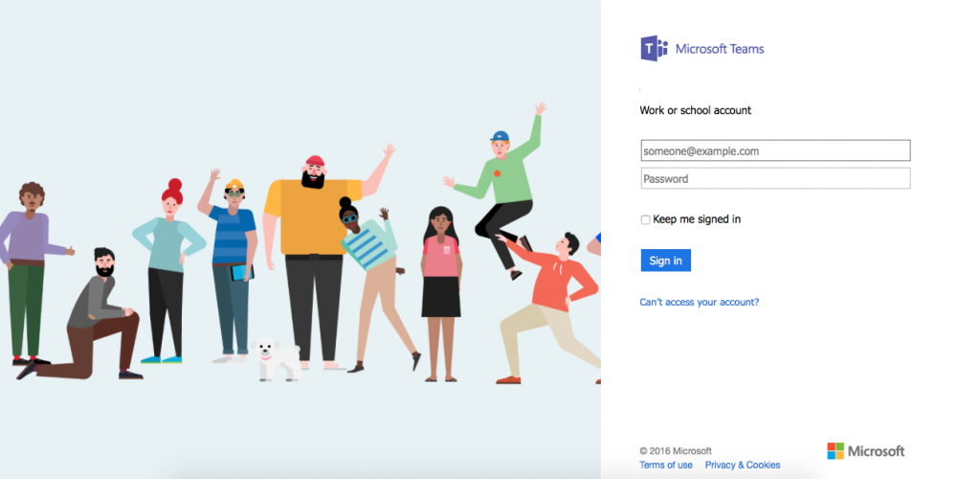Click the small white dog illustration
This screenshot has width=980, height=479.
point(273,354)
